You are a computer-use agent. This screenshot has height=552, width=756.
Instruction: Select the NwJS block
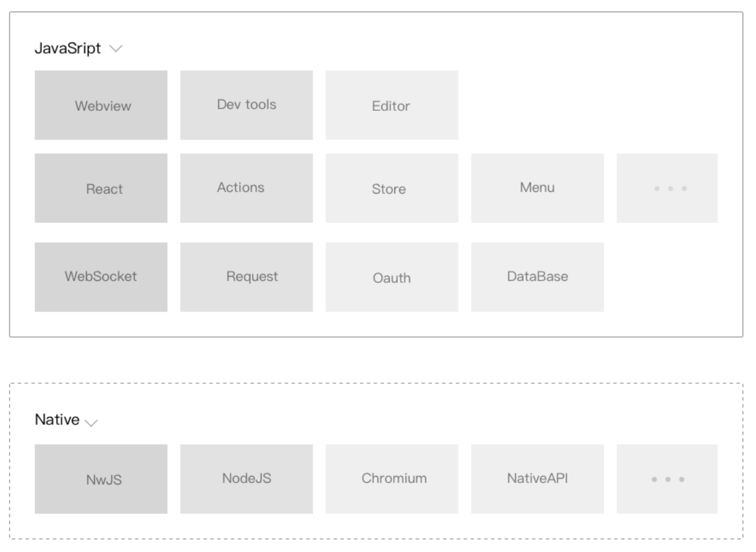pyautogui.click(x=101, y=479)
